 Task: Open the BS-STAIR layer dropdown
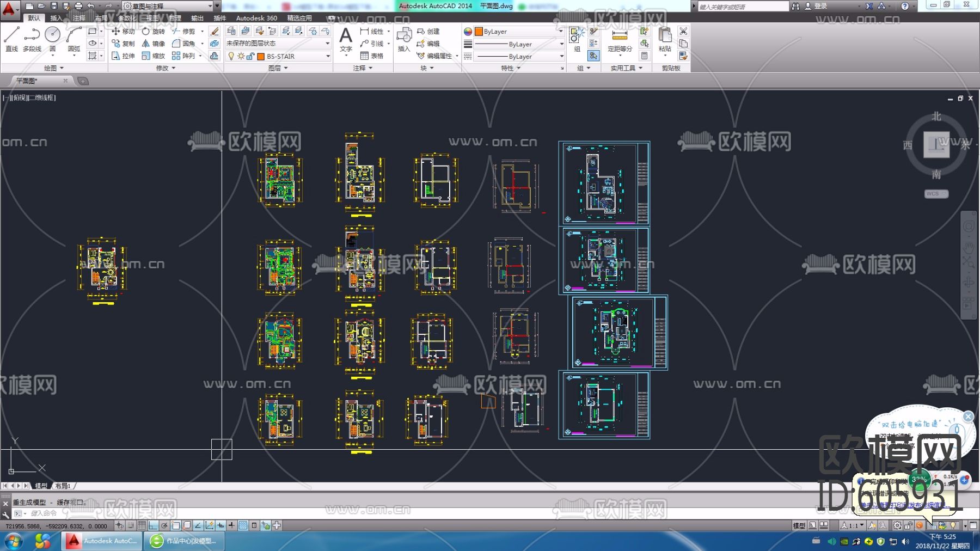point(328,56)
